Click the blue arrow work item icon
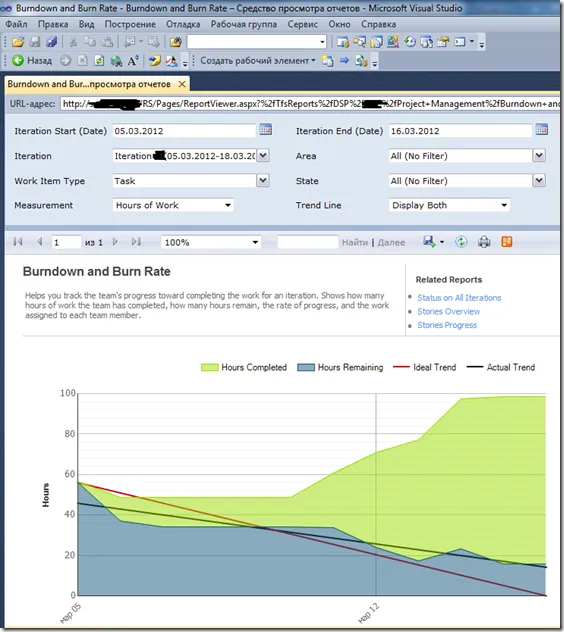 pyautogui.click(x=344, y=61)
